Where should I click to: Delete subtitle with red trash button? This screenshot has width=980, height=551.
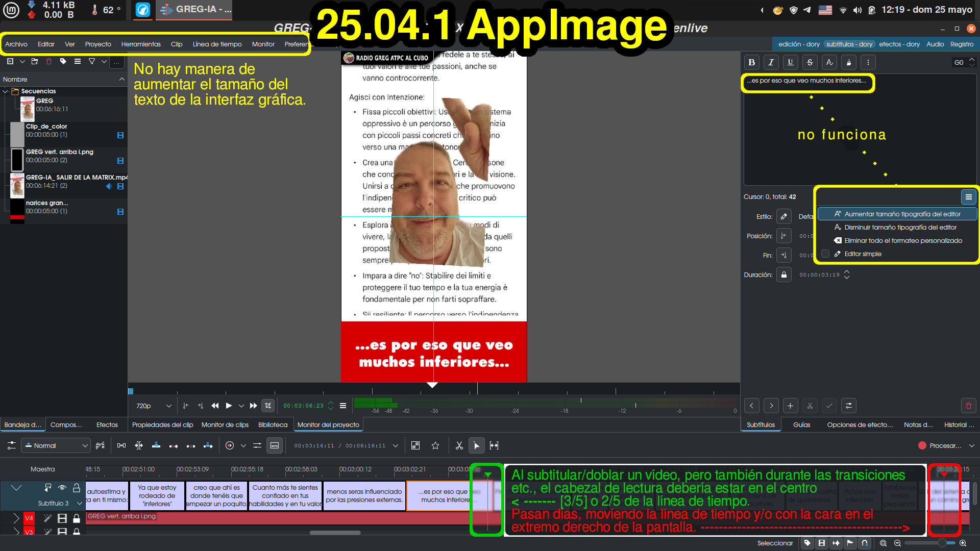tap(968, 406)
